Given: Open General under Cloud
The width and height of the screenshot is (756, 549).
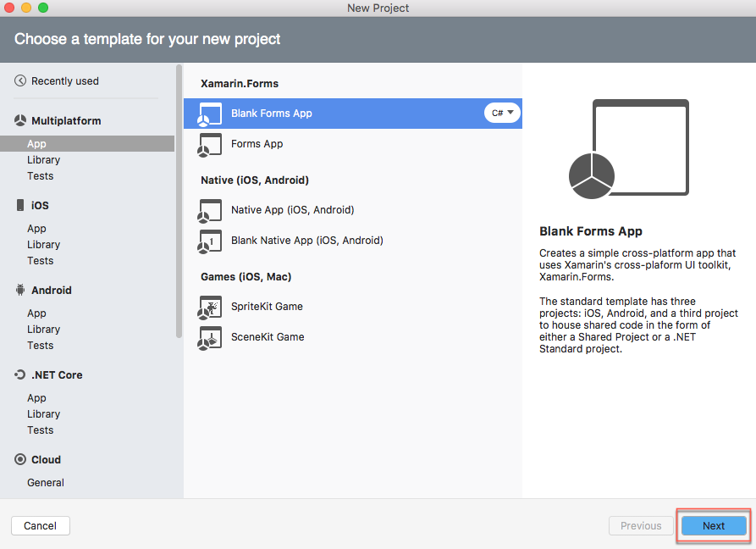Looking at the screenshot, I should pyautogui.click(x=46, y=482).
